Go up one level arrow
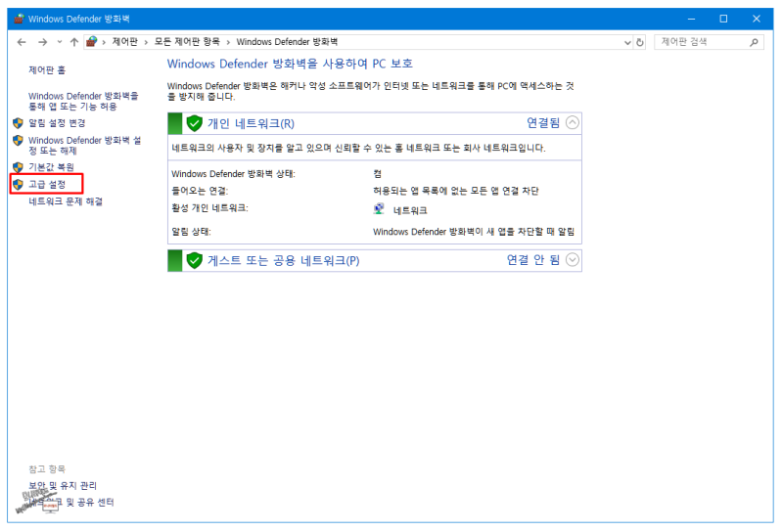Image resolution: width=783 pixels, height=532 pixels. [x=74, y=42]
